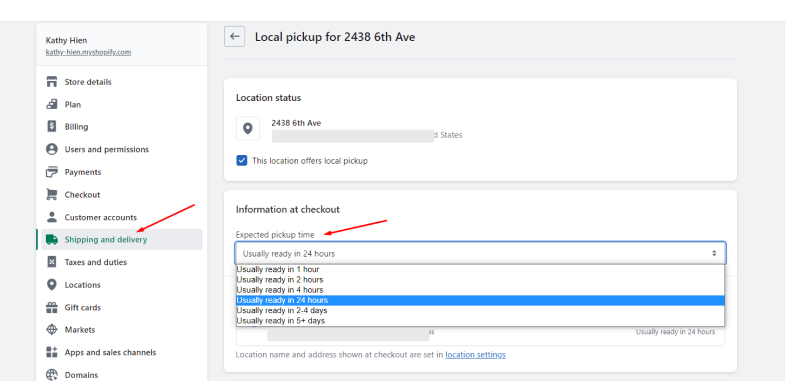Uncheck This location offers local pickup
Screen dimensions: 785x382
pos(242,161)
